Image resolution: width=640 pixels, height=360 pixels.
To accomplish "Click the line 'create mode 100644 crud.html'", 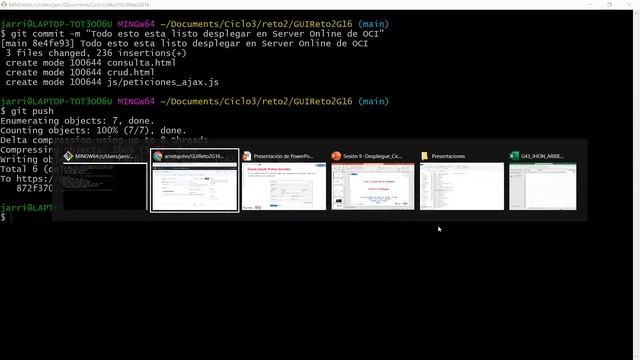I will pos(80,73).
